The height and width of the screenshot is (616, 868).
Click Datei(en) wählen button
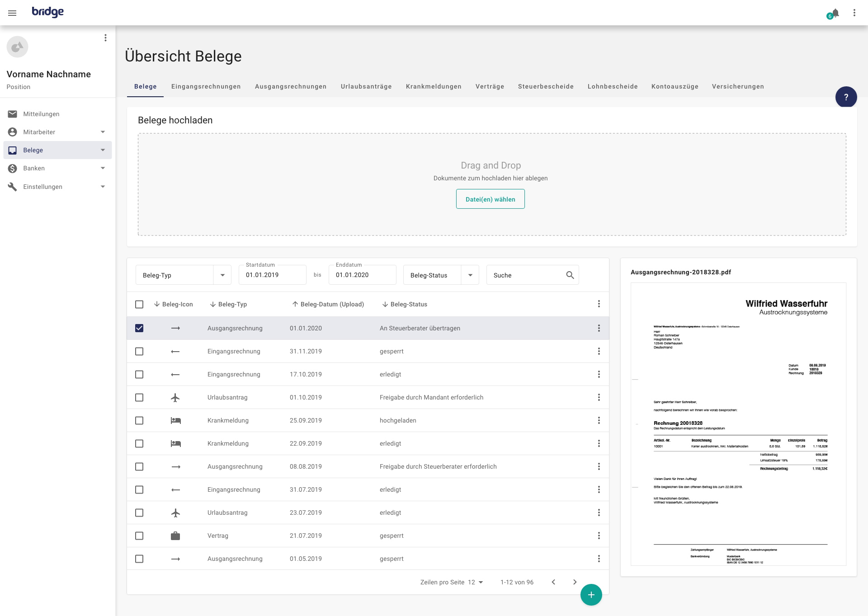490,199
